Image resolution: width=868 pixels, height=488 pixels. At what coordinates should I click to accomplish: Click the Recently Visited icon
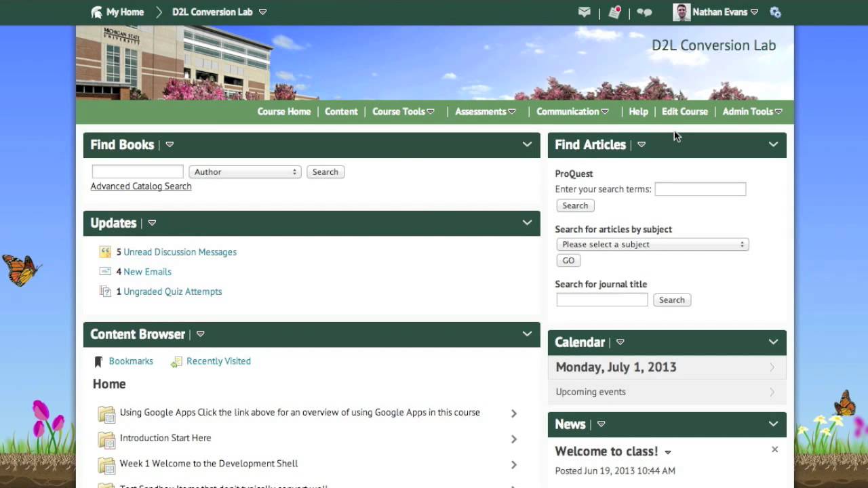pyautogui.click(x=176, y=362)
